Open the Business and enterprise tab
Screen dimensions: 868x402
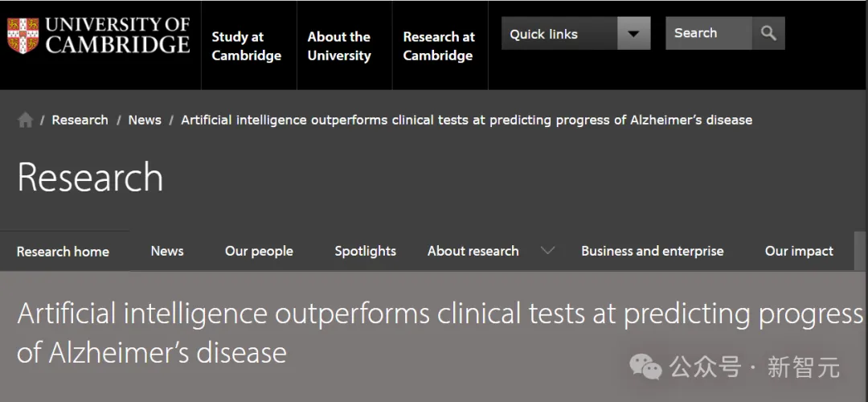[x=652, y=251]
